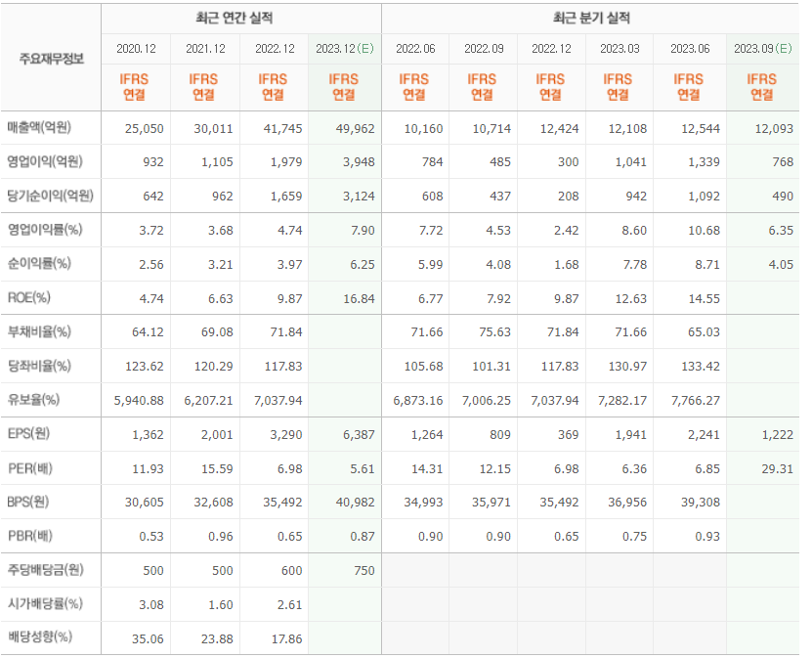The image size is (812, 658).
Task: Select the estimated dividend per share '750'
Action: pyautogui.click(x=364, y=570)
